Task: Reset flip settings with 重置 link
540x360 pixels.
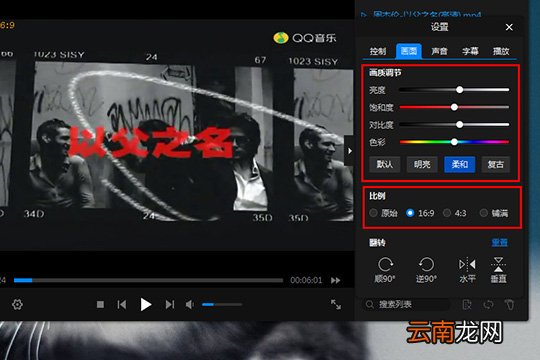Action: pyautogui.click(x=500, y=243)
